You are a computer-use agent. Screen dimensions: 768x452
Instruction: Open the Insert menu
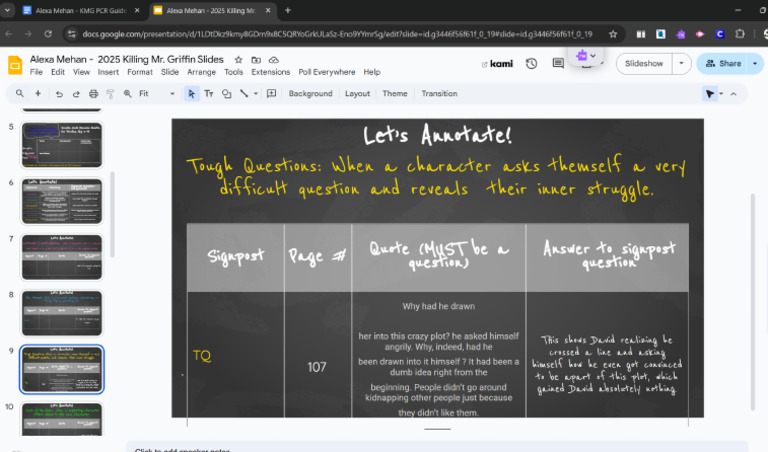108,72
